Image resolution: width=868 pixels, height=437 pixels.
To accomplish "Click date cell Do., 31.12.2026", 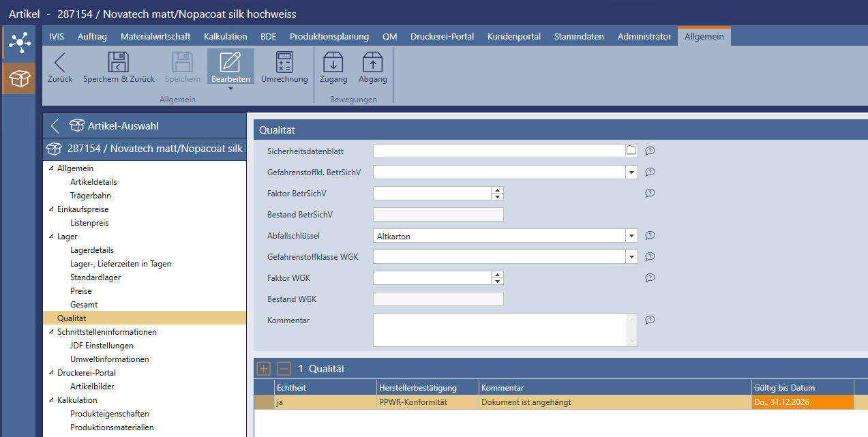I will [803, 402].
